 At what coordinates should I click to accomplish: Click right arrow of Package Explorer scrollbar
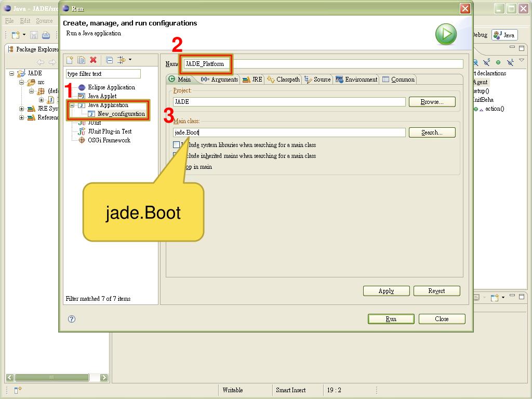click(104, 377)
